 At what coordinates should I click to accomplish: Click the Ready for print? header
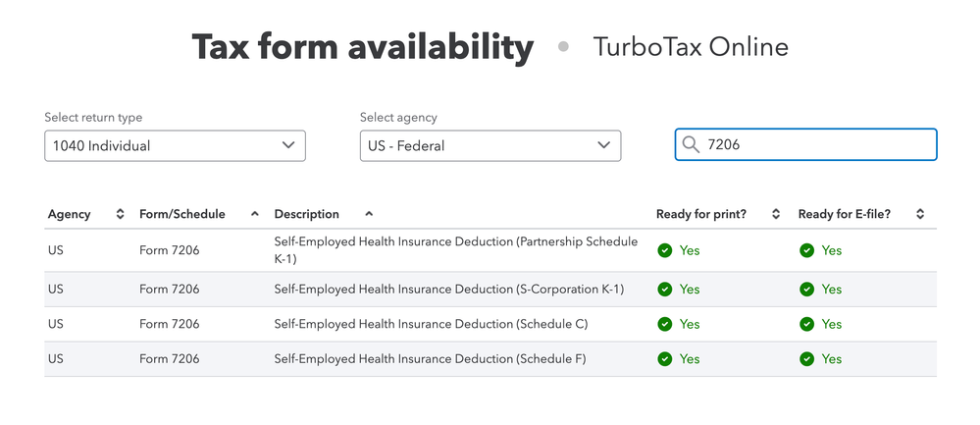(701, 214)
